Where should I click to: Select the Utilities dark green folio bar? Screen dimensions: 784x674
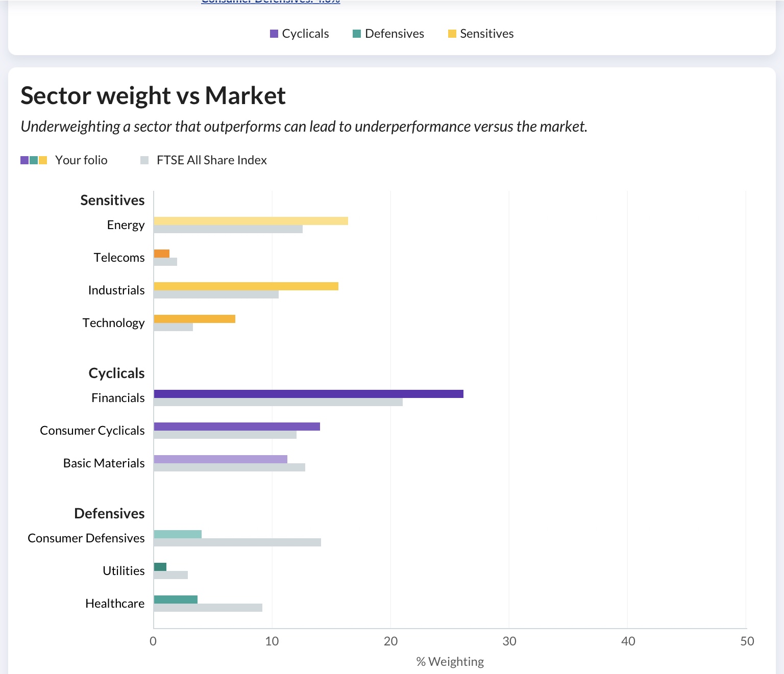pos(160,567)
